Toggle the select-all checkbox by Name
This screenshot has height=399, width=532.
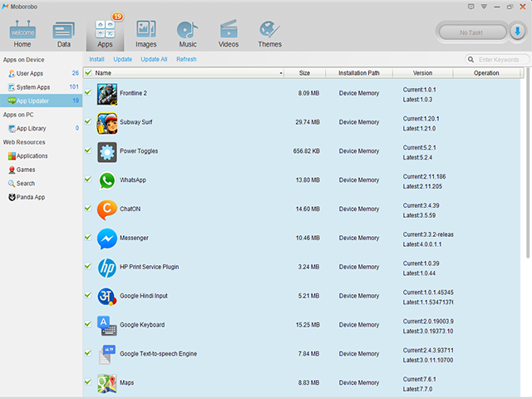[x=89, y=72]
